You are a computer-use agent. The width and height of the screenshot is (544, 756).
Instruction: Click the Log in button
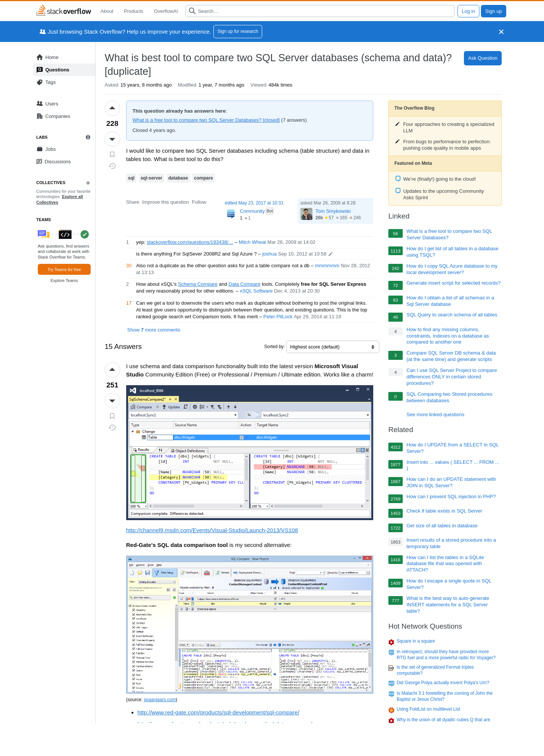coord(468,11)
